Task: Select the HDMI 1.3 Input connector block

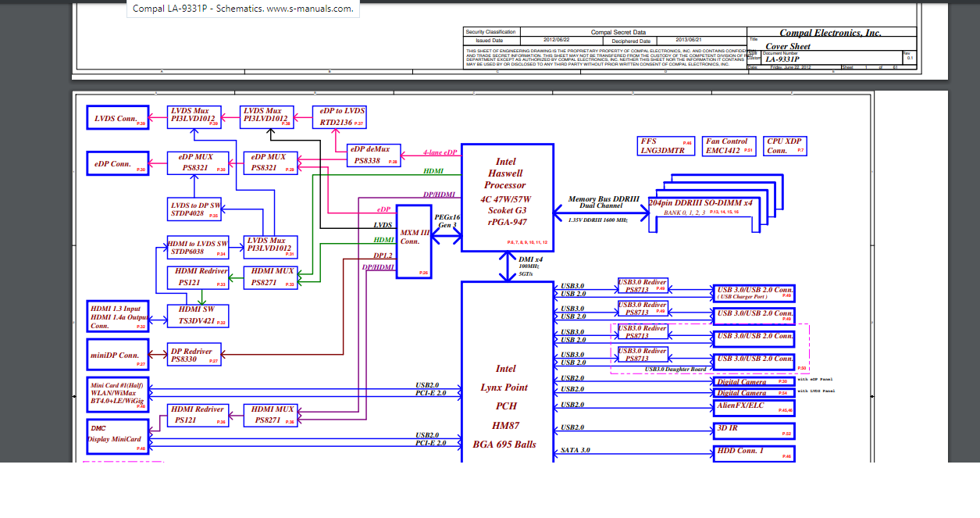Action: click(117, 317)
